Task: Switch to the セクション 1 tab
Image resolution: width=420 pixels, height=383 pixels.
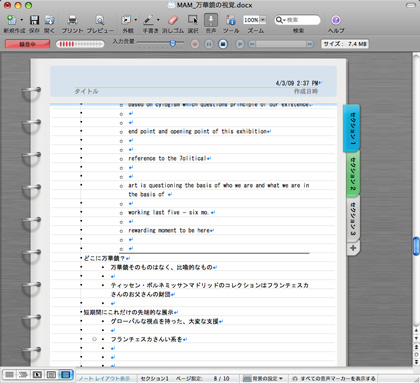Action: click(352, 128)
